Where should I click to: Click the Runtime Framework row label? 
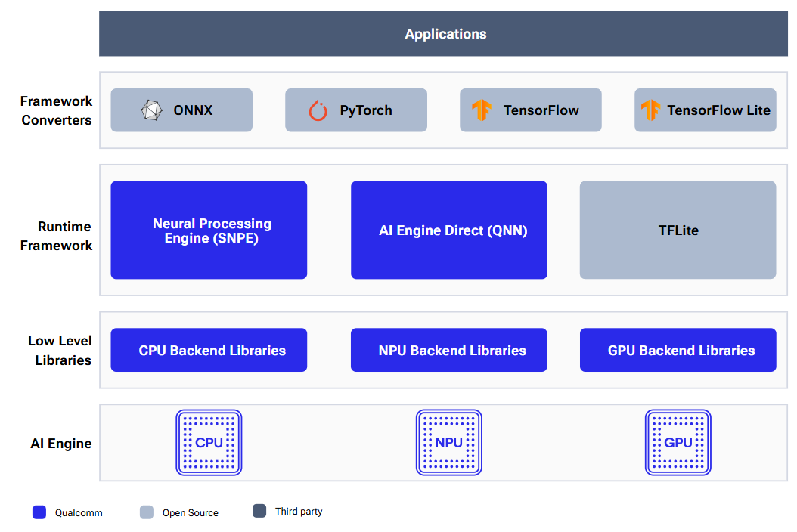tap(57, 237)
